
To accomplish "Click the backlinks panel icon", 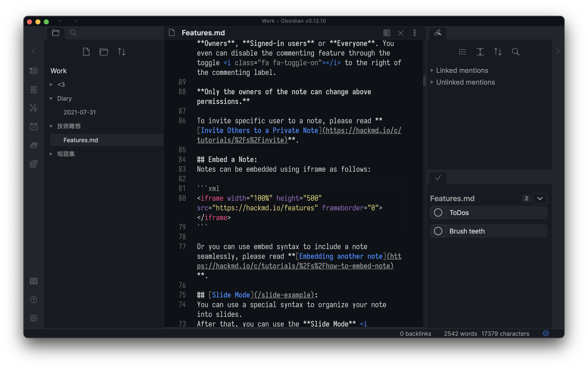I will click(438, 33).
